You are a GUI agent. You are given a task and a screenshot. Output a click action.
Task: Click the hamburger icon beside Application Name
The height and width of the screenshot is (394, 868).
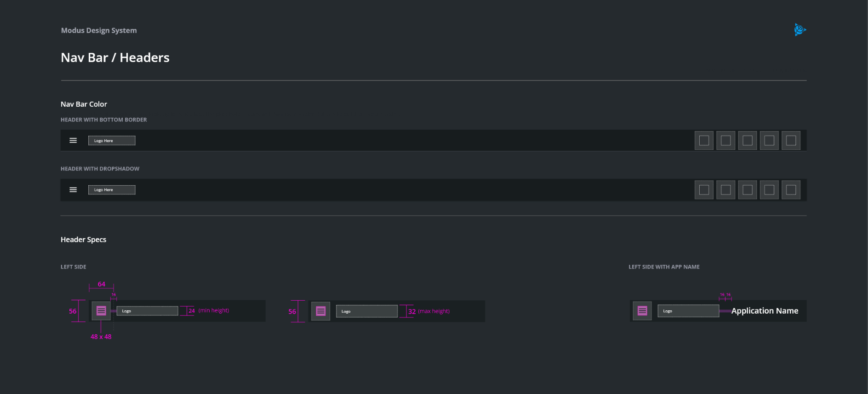pos(642,311)
